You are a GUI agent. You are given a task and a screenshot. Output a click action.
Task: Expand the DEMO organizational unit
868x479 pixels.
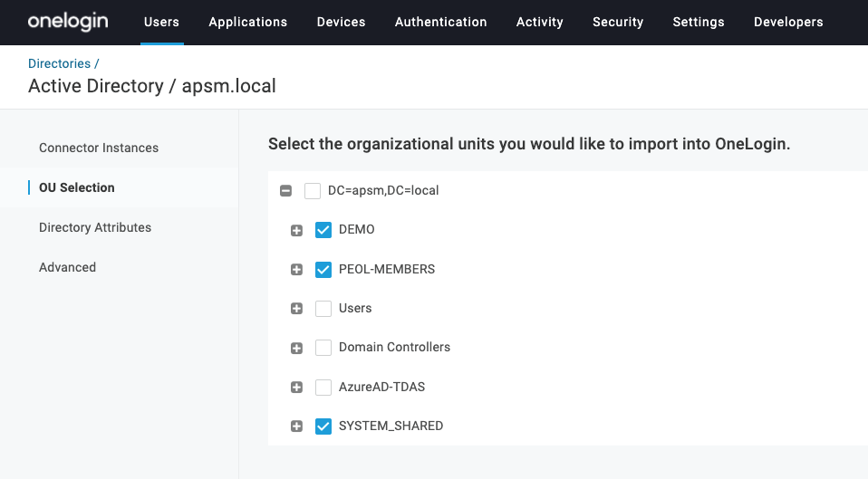296,230
